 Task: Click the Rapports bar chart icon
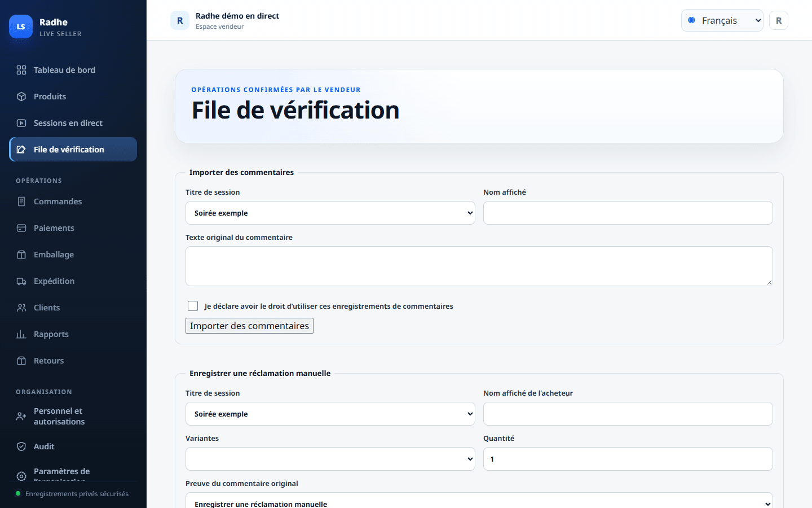(x=21, y=334)
